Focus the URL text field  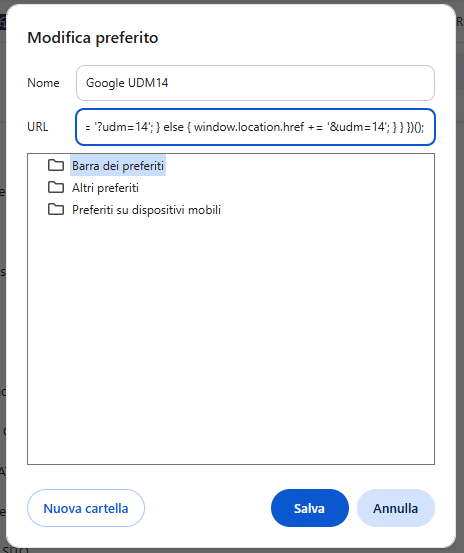coord(255,127)
